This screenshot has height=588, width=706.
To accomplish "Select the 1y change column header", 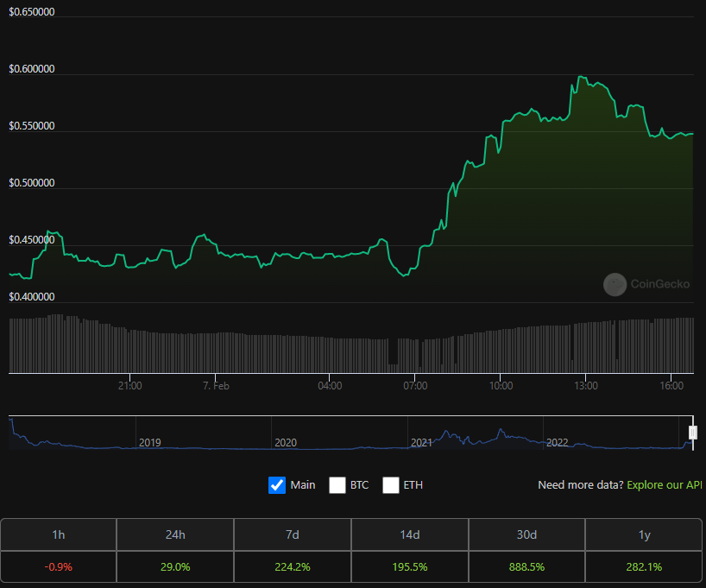I will click(644, 534).
